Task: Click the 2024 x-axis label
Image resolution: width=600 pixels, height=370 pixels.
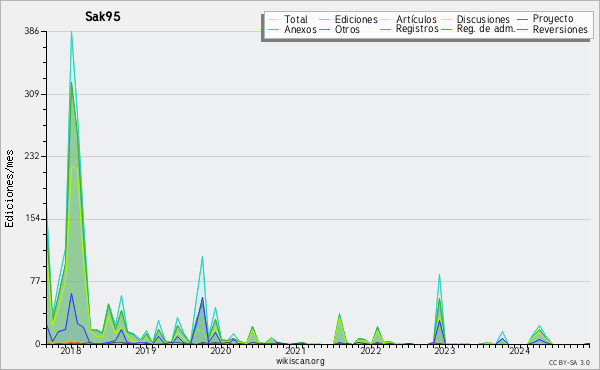Action: point(520,350)
